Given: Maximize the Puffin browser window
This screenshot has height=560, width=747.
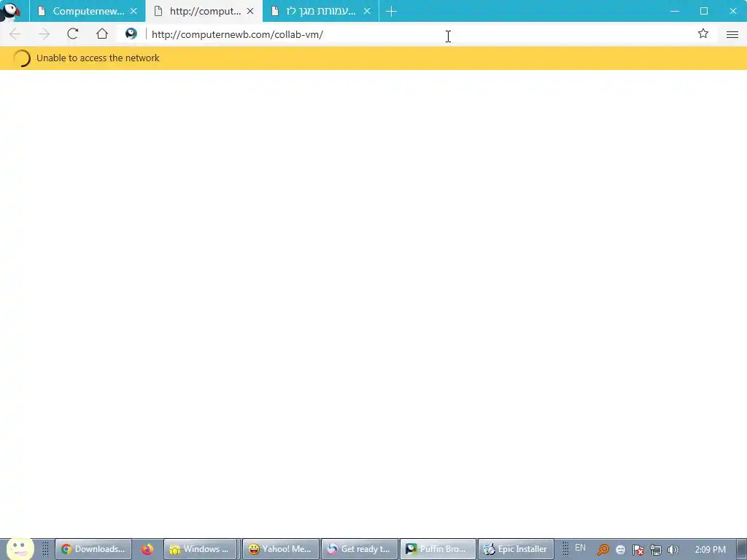Looking at the screenshot, I should tap(704, 11).
